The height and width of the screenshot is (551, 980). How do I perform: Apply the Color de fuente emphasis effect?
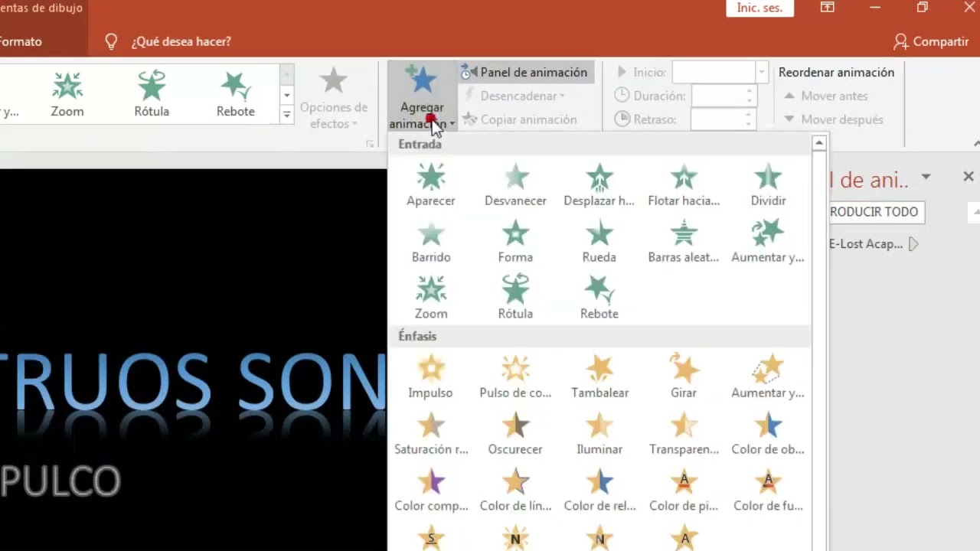768,490
